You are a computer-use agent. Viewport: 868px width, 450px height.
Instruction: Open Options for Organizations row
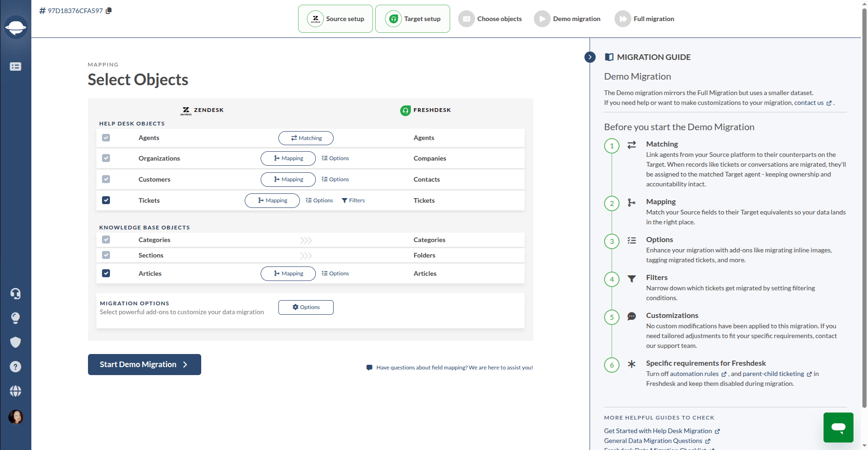coord(335,159)
